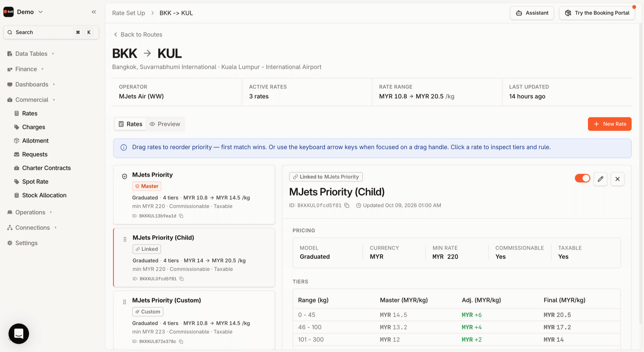Click the shield icon on MJets Priority

point(125,176)
